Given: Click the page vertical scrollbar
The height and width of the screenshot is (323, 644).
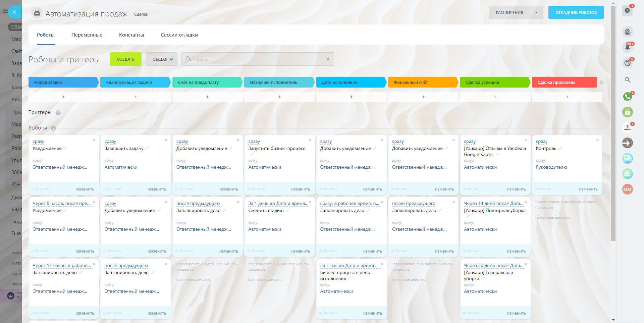Looking at the screenshot, I should click(613, 123).
